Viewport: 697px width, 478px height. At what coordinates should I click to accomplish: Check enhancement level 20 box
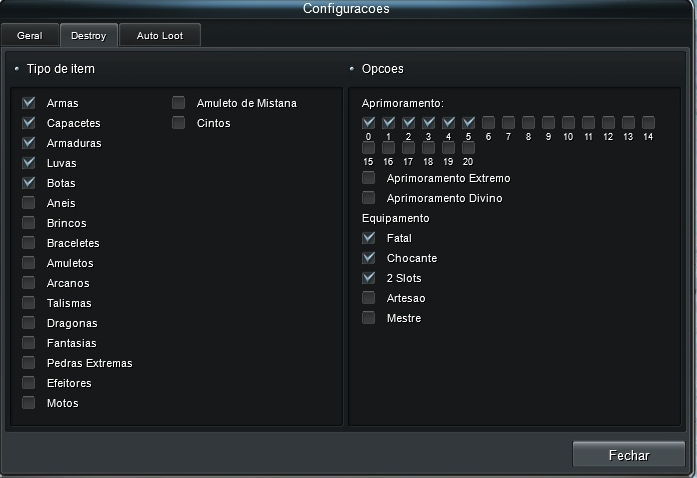point(469,147)
